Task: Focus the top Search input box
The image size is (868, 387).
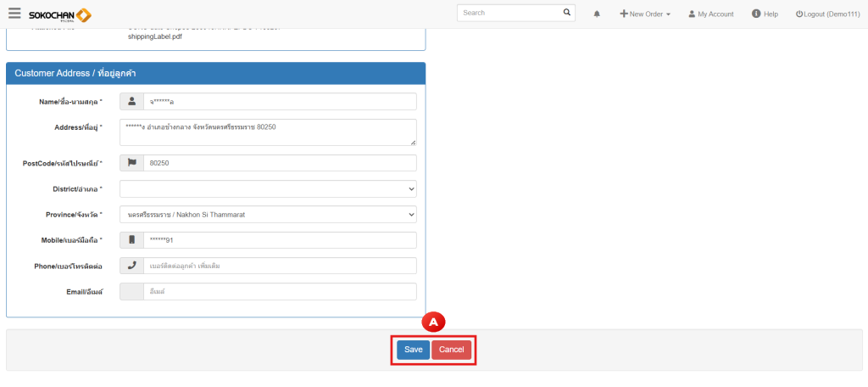Action: (508, 13)
